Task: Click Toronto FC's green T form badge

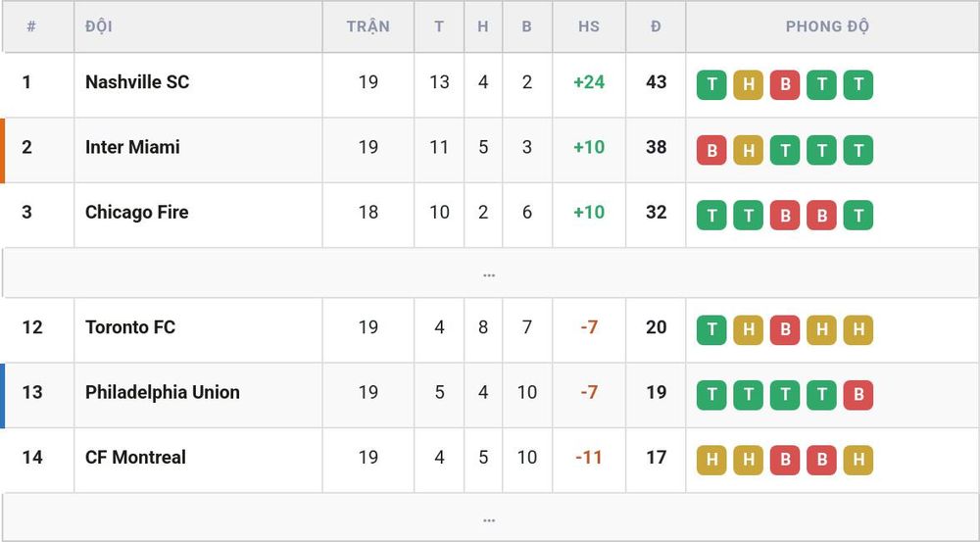Action: tap(711, 330)
